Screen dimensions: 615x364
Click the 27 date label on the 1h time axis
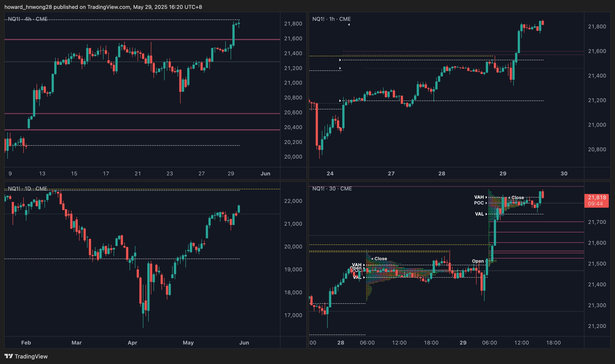point(391,173)
